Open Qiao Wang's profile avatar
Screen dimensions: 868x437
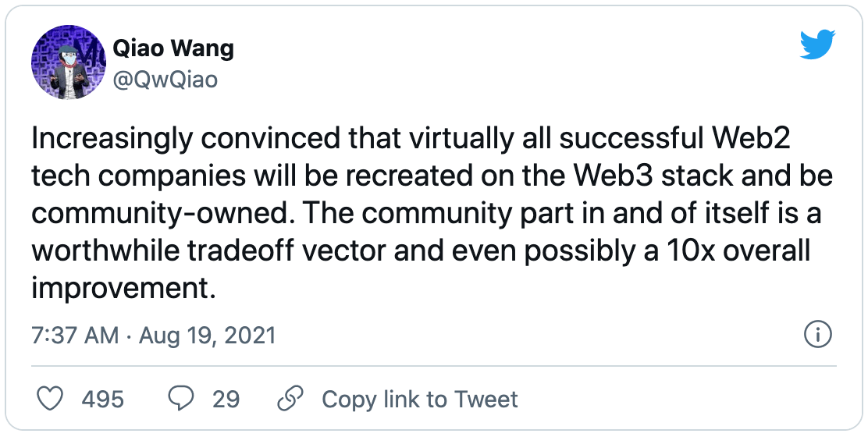tap(68, 62)
